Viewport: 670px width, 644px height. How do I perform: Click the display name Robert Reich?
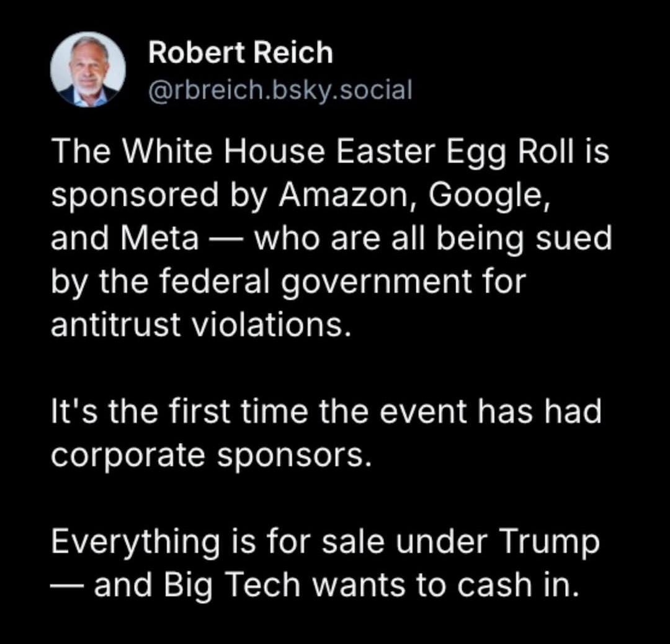[240, 53]
